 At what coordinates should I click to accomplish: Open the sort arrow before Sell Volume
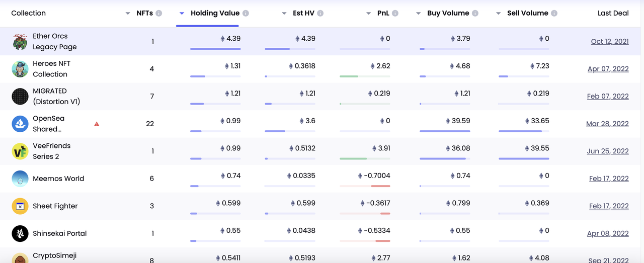[x=498, y=14]
